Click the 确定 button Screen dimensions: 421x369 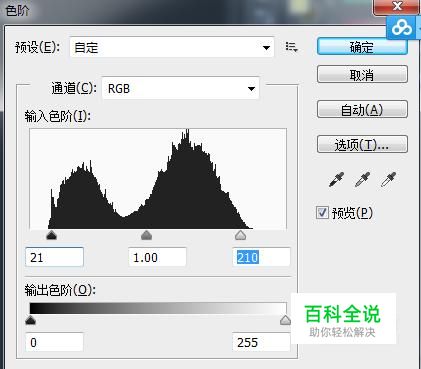point(362,47)
